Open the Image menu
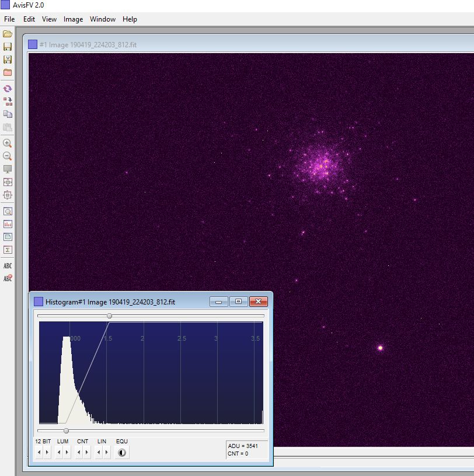 click(x=73, y=19)
